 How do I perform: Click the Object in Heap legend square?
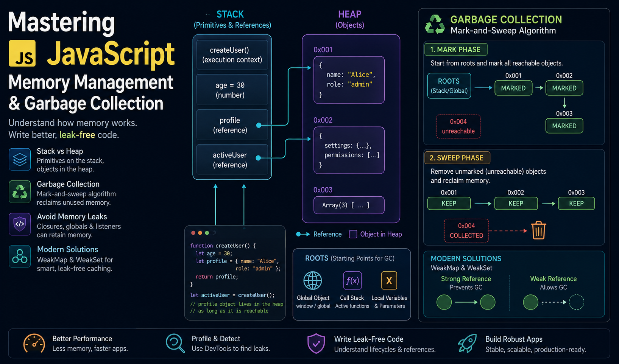pyautogui.click(x=353, y=234)
